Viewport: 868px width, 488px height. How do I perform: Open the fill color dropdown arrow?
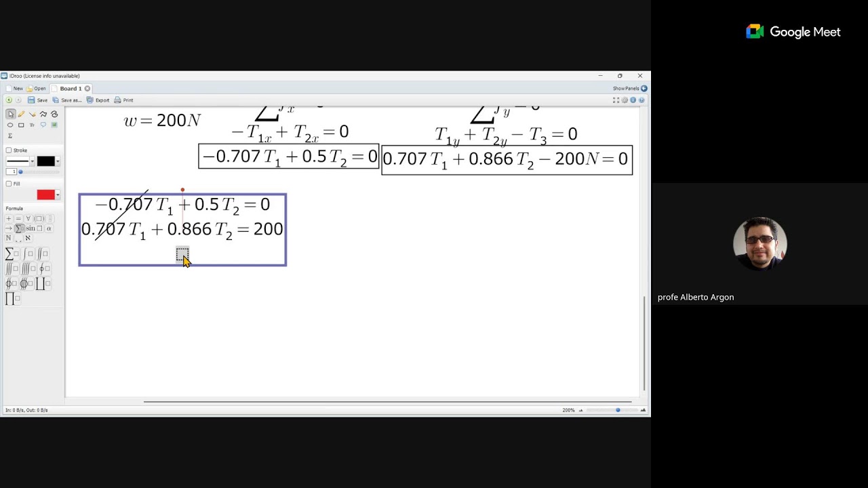(58, 195)
